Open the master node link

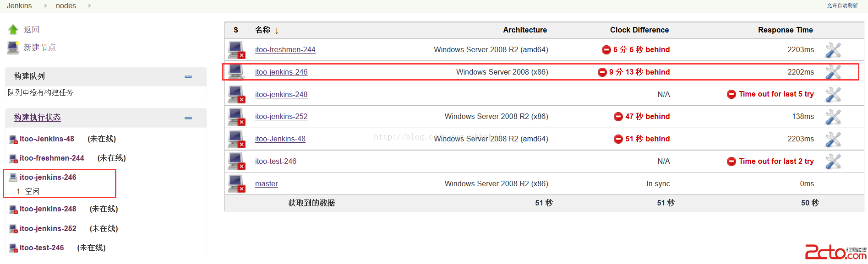(x=267, y=183)
